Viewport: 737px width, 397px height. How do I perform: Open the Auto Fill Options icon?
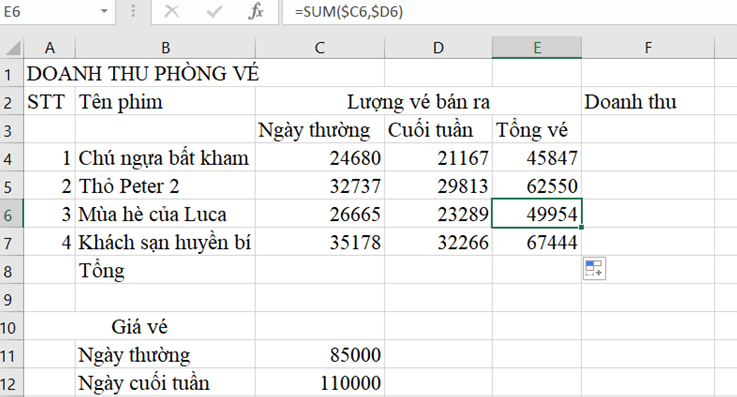pyautogui.click(x=594, y=269)
